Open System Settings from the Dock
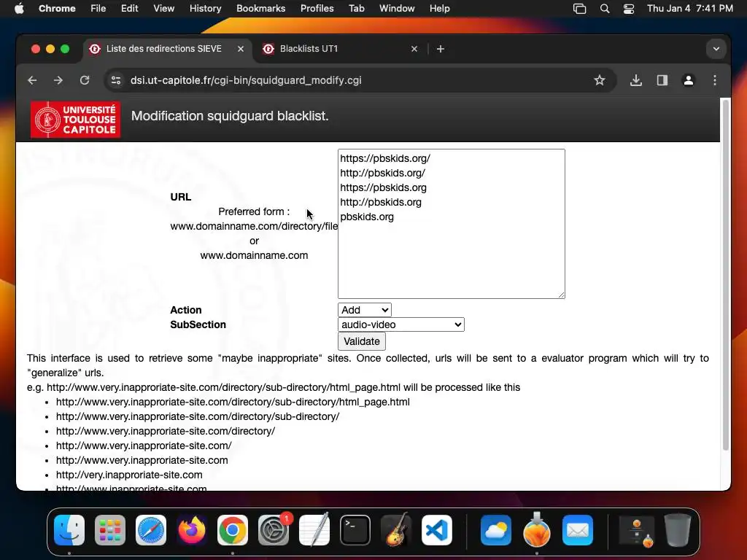The width and height of the screenshot is (747, 560). point(274,530)
